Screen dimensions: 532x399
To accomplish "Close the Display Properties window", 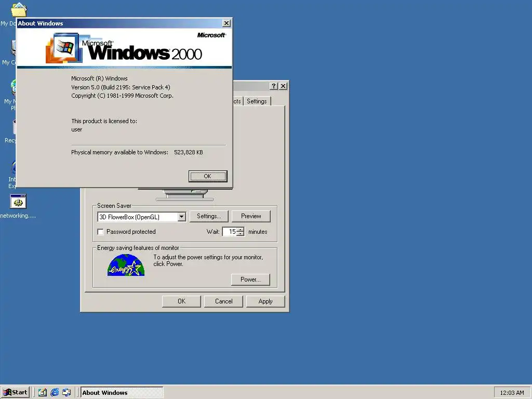I will [283, 86].
